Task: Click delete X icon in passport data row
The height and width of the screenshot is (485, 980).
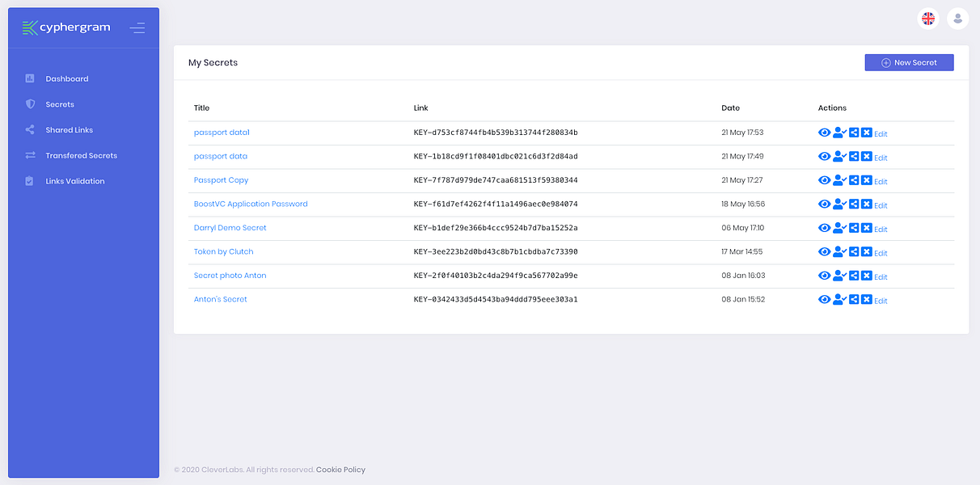Action: tap(867, 156)
